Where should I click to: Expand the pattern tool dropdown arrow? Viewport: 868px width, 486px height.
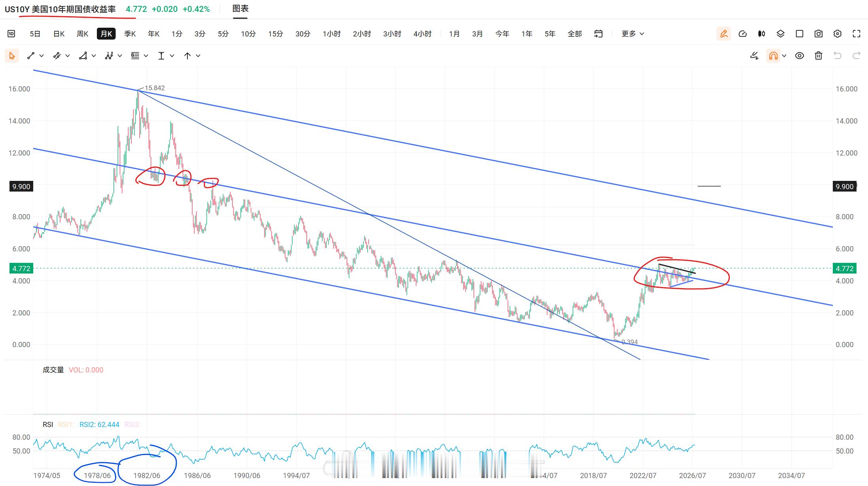pyautogui.click(x=120, y=56)
